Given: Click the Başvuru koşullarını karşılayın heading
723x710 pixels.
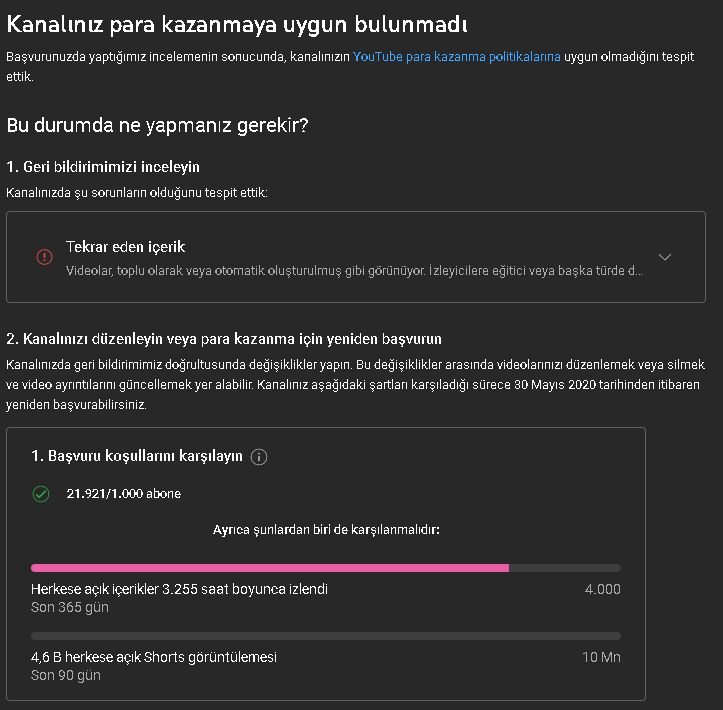Looking at the screenshot, I should coord(137,456).
